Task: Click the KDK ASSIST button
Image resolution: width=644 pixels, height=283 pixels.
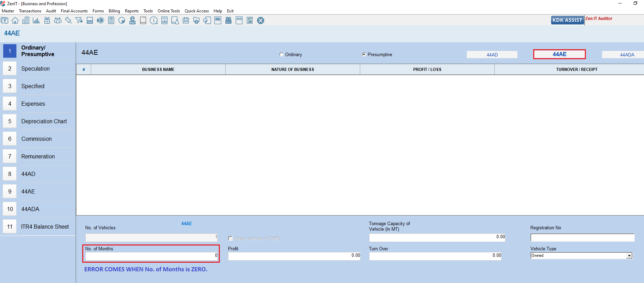Action: click(x=567, y=20)
